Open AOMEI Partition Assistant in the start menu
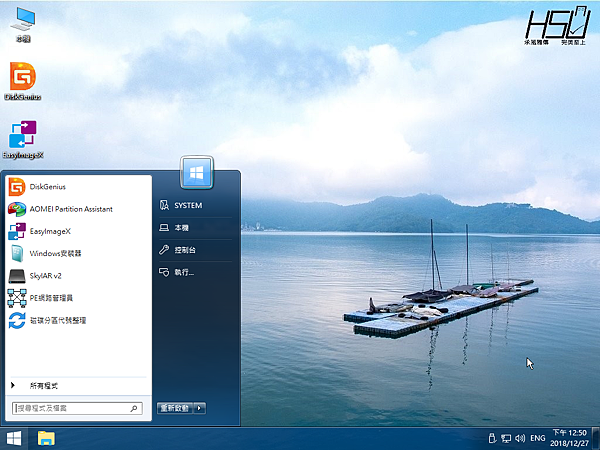600x450 pixels. click(x=78, y=209)
